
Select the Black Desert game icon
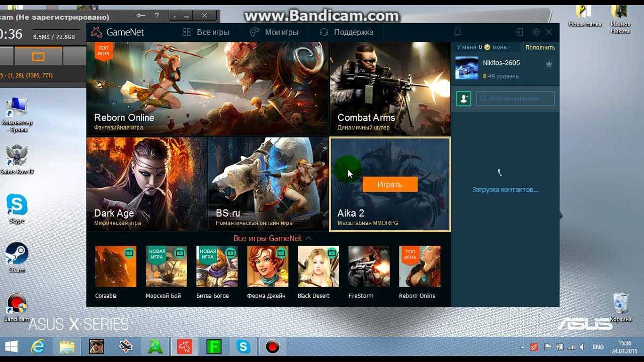click(x=318, y=266)
